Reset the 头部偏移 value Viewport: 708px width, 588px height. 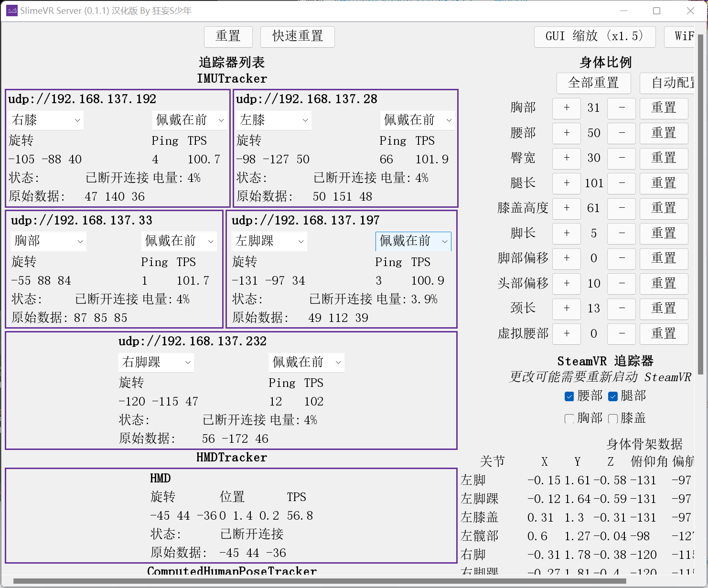[664, 284]
